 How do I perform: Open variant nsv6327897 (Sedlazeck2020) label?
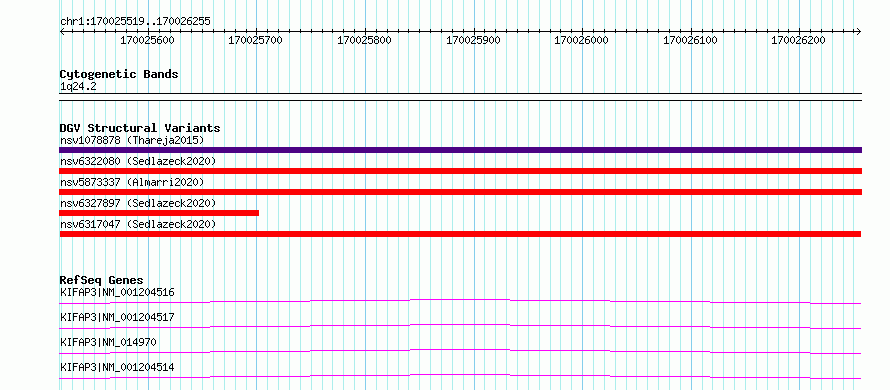(x=138, y=203)
